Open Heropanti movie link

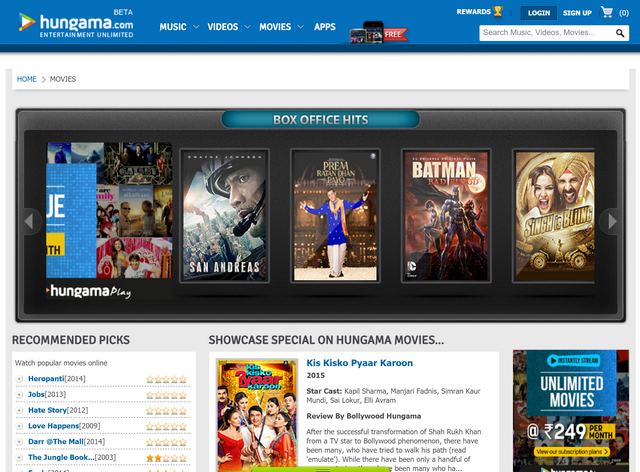pos(46,379)
